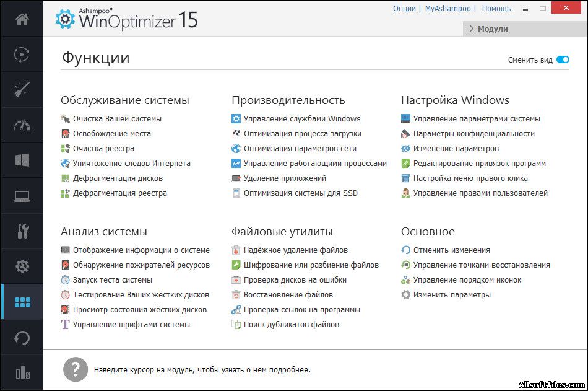Click the icon for Управление точками восстановления
588x391 pixels.
pyautogui.click(x=405, y=265)
